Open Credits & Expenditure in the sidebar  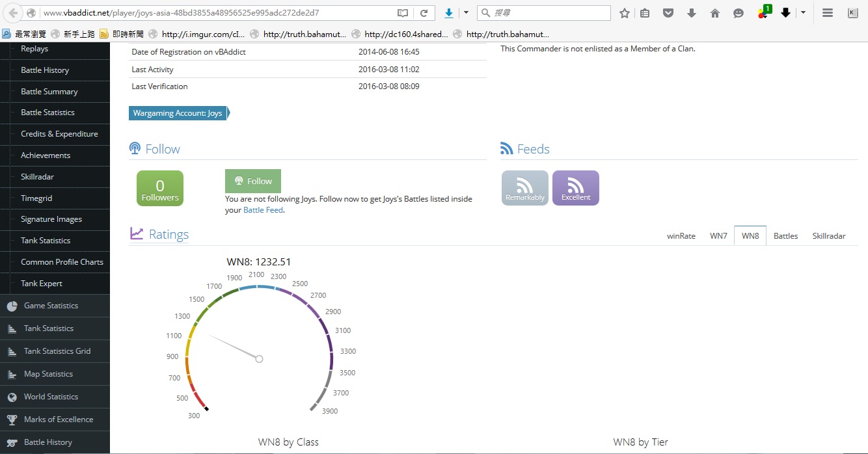(x=59, y=134)
